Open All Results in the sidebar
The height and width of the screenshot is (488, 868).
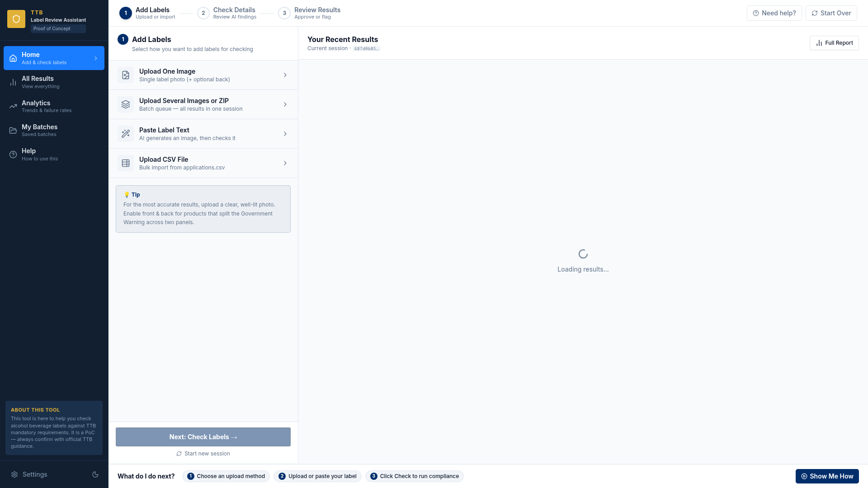click(x=54, y=82)
